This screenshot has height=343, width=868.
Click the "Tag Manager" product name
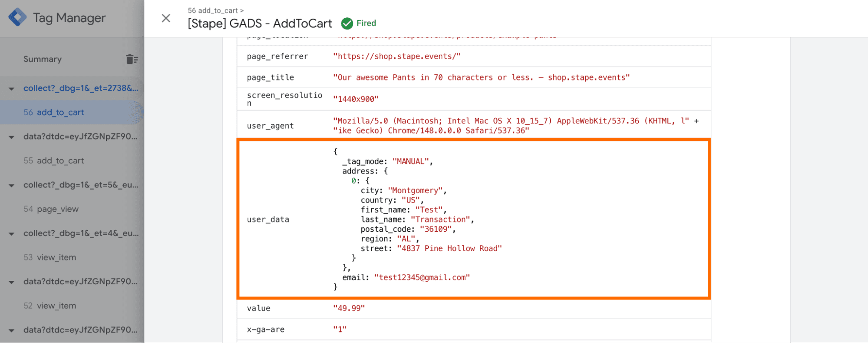[x=69, y=18]
